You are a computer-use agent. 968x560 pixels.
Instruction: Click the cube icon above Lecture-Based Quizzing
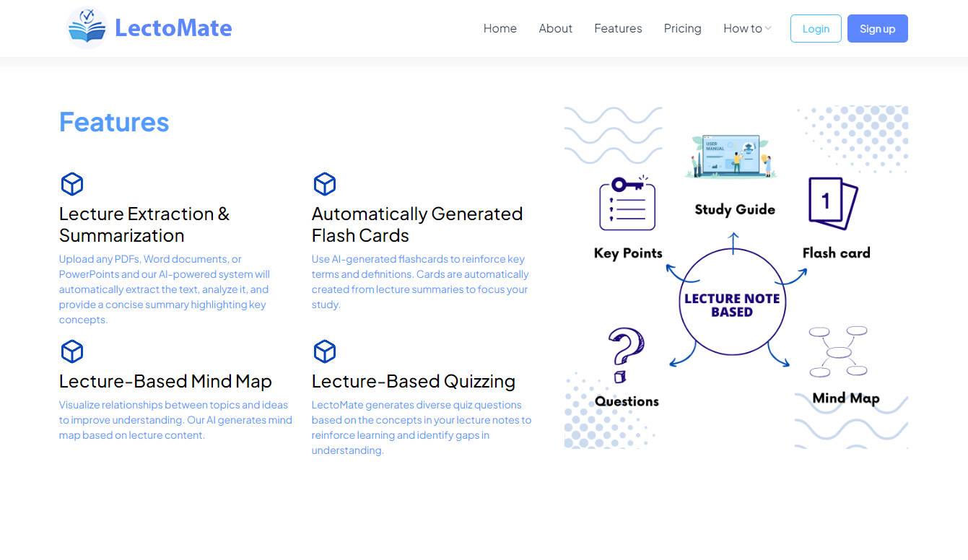(x=325, y=351)
